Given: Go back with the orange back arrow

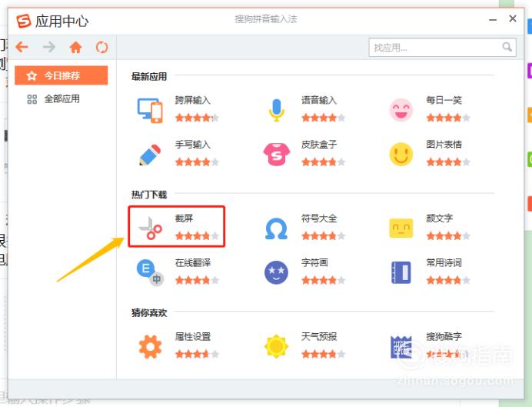Looking at the screenshot, I should pyautogui.click(x=22, y=47).
